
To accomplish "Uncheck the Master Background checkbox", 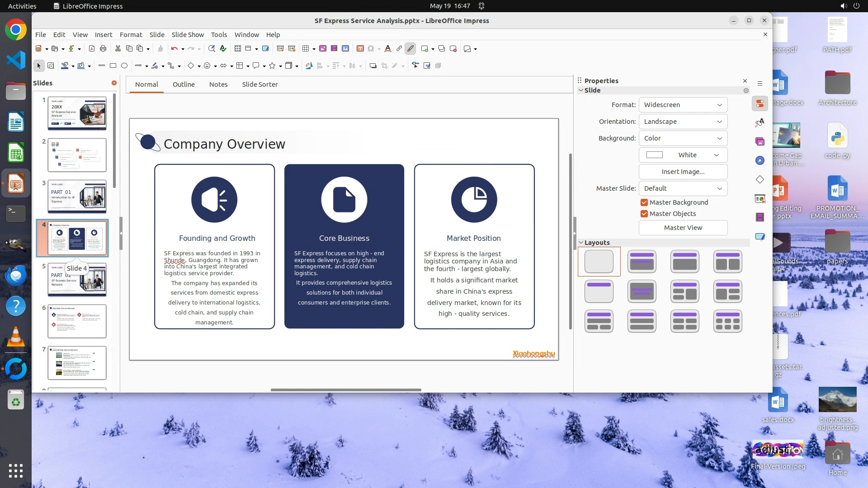I will [x=644, y=202].
